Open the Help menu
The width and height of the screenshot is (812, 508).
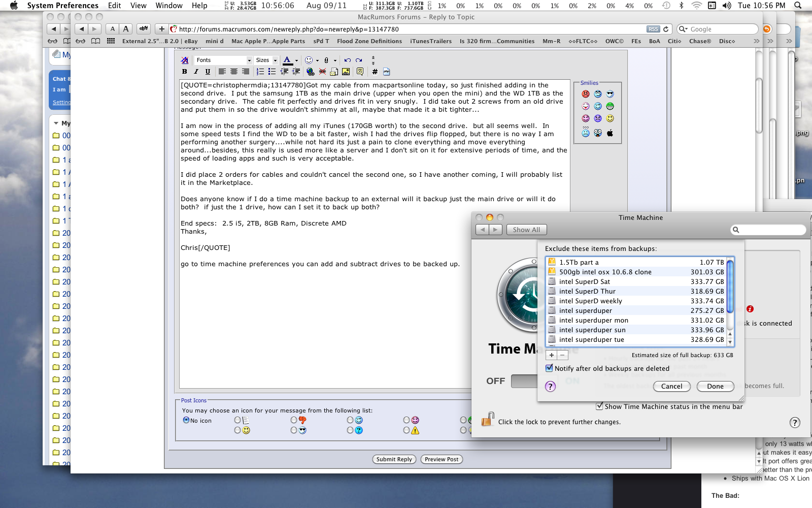(199, 6)
